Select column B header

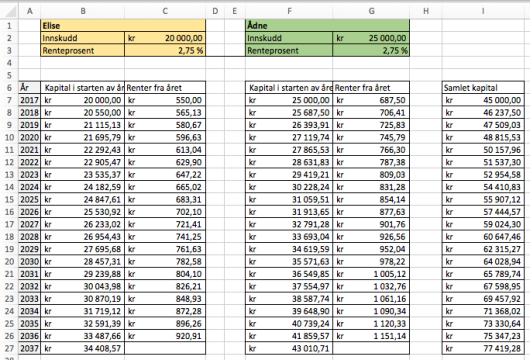pyautogui.click(x=82, y=11)
